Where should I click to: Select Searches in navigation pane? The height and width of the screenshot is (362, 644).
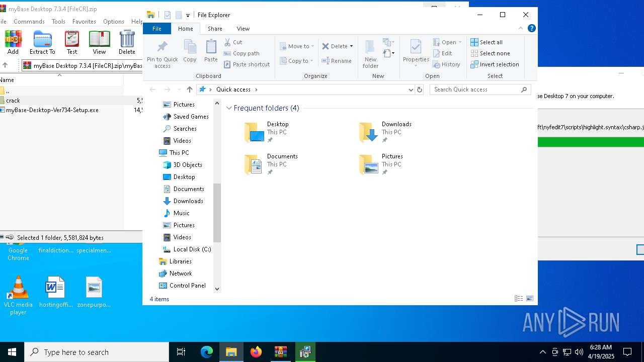coord(180,129)
